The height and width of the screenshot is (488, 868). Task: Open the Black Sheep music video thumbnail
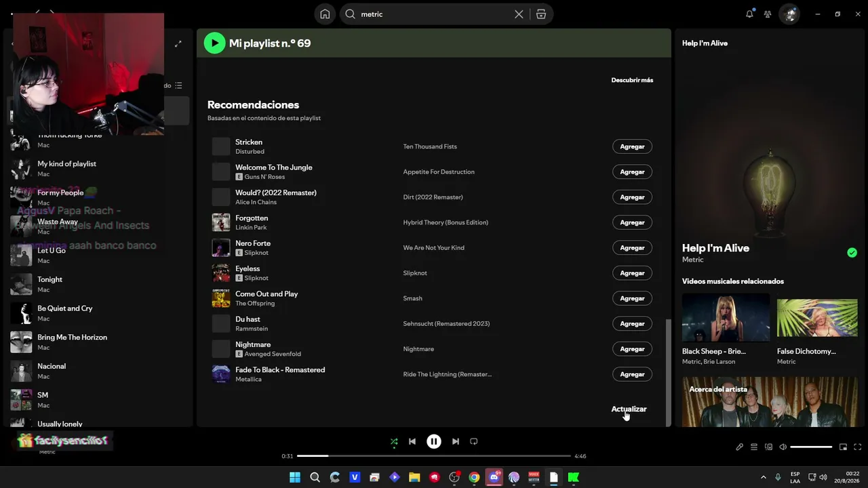(726, 317)
